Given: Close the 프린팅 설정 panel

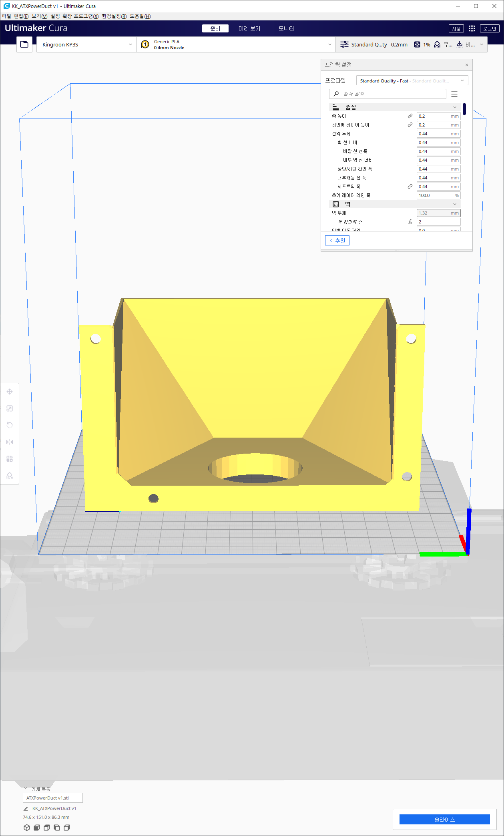Looking at the screenshot, I should [467, 65].
